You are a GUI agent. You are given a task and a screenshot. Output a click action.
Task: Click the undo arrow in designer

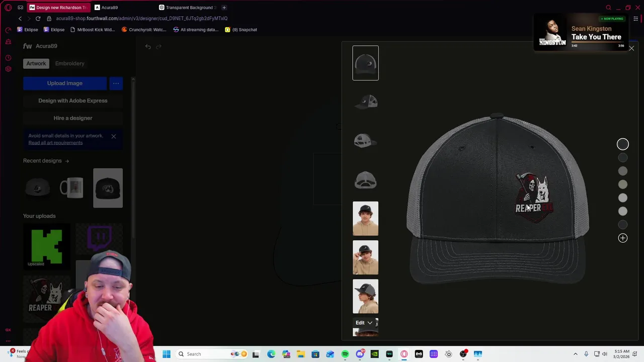point(148,47)
